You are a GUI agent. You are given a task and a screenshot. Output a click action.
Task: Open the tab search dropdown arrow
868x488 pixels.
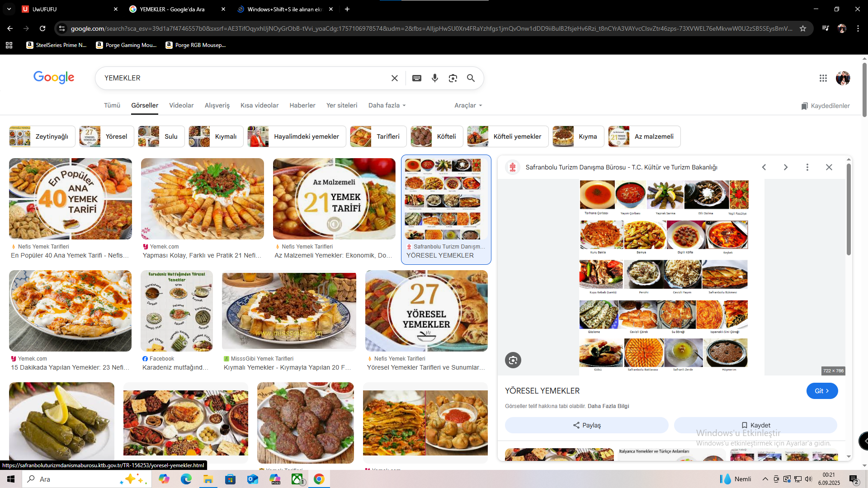[x=9, y=9]
